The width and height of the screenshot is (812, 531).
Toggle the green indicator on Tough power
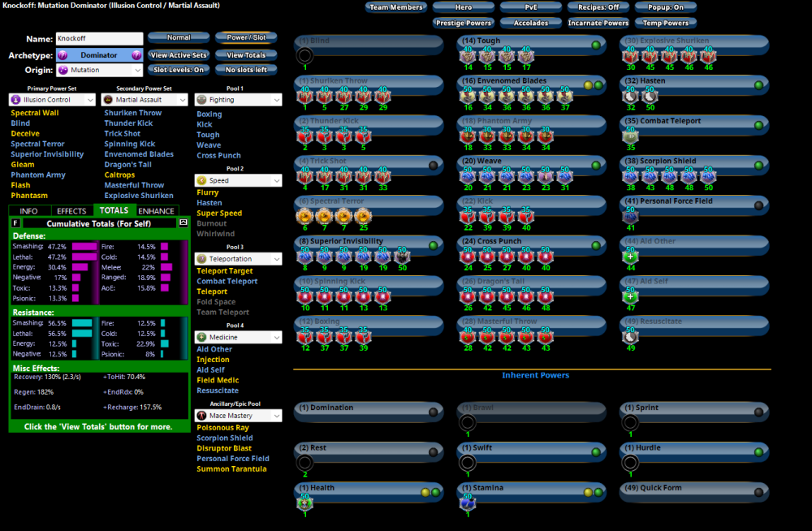[x=596, y=45]
